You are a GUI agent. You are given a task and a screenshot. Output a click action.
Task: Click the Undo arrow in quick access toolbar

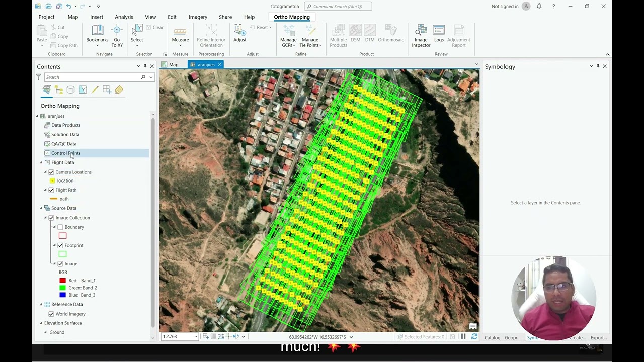click(x=68, y=6)
